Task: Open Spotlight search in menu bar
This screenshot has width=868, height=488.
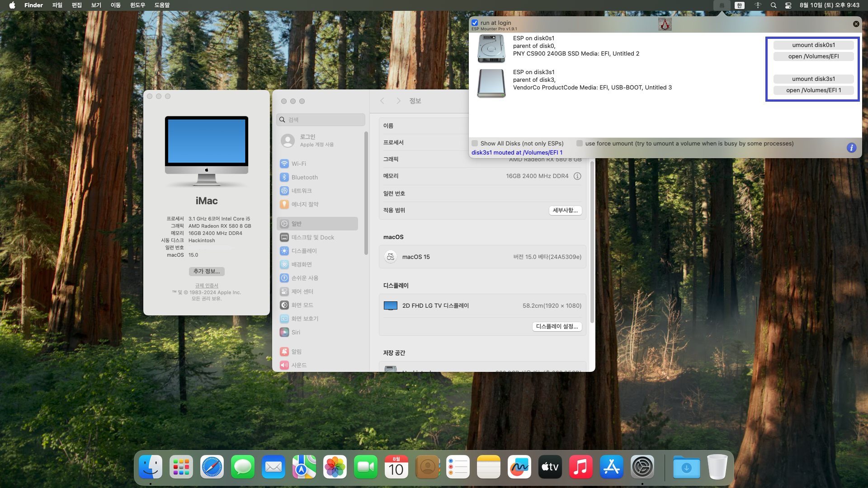Action: (x=774, y=5)
